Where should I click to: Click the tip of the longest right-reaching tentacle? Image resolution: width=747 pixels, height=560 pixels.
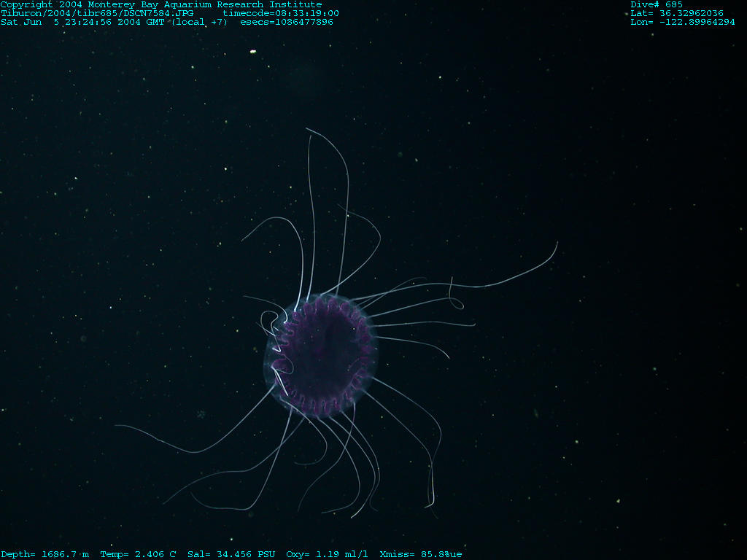[x=557, y=243]
